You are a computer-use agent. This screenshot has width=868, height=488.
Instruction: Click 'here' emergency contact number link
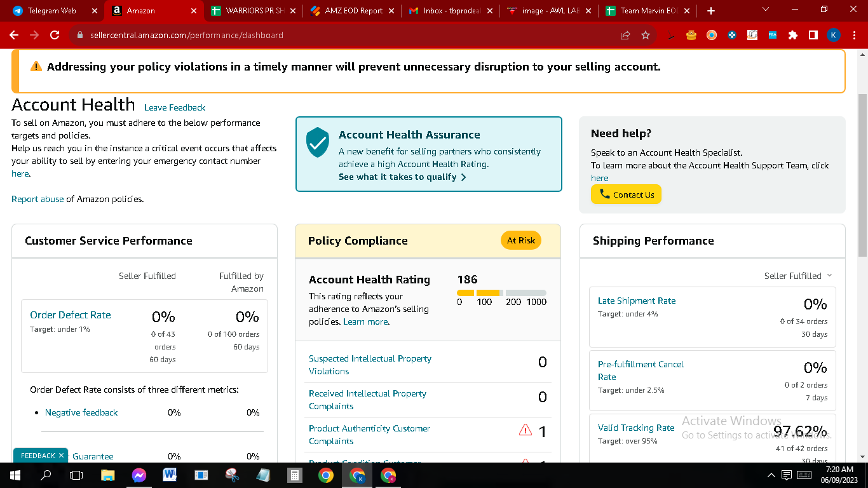[x=20, y=174]
